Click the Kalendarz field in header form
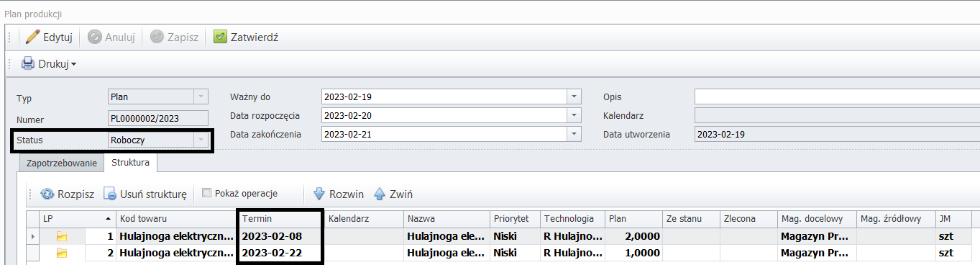 (x=837, y=115)
